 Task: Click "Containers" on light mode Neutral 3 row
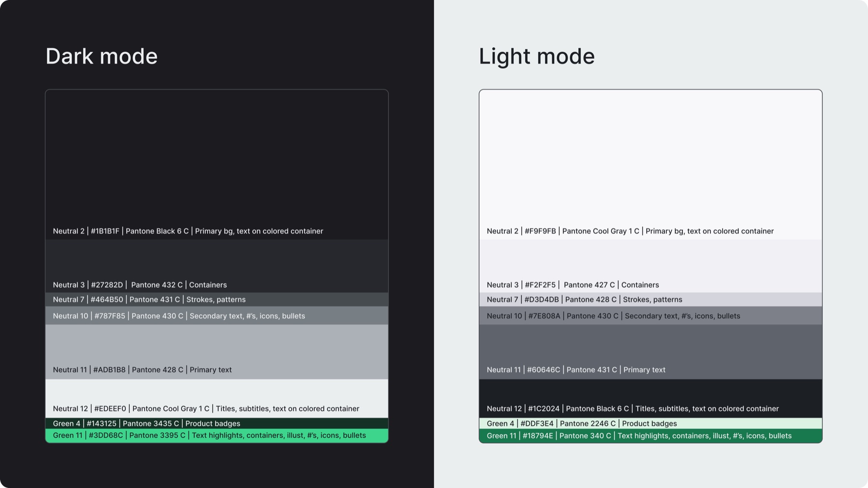tap(640, 285)
